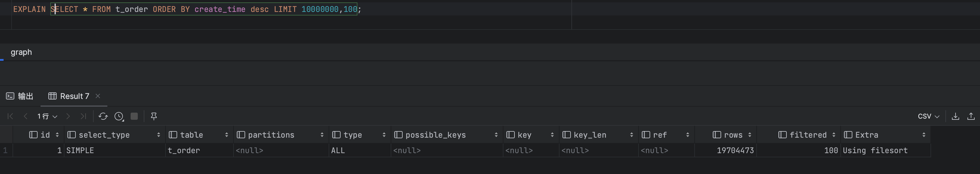Click the select_type column header
Screen dimensions: 980x174
click(104, 135)
